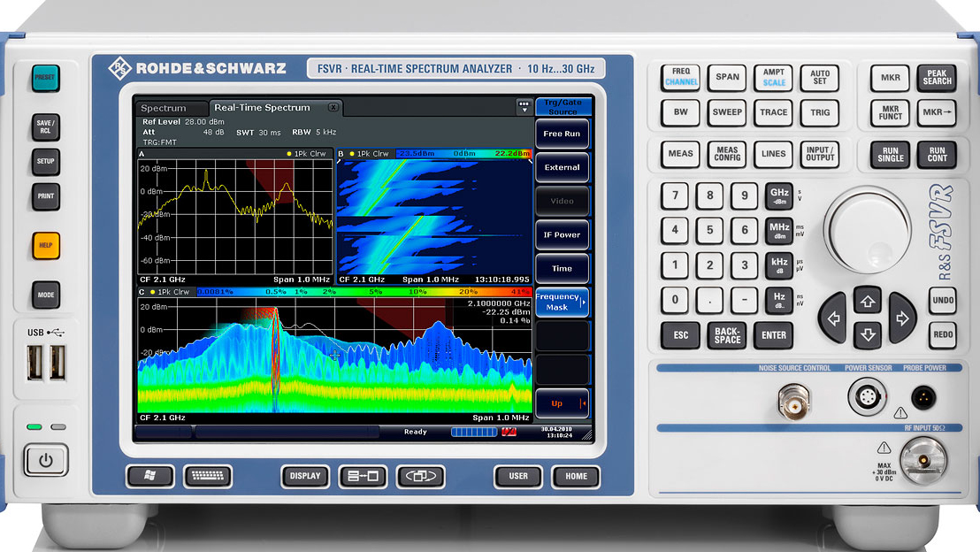Hit the MKR key
Image resolution: width=980 pixels, height=552 pixels.
890,78
